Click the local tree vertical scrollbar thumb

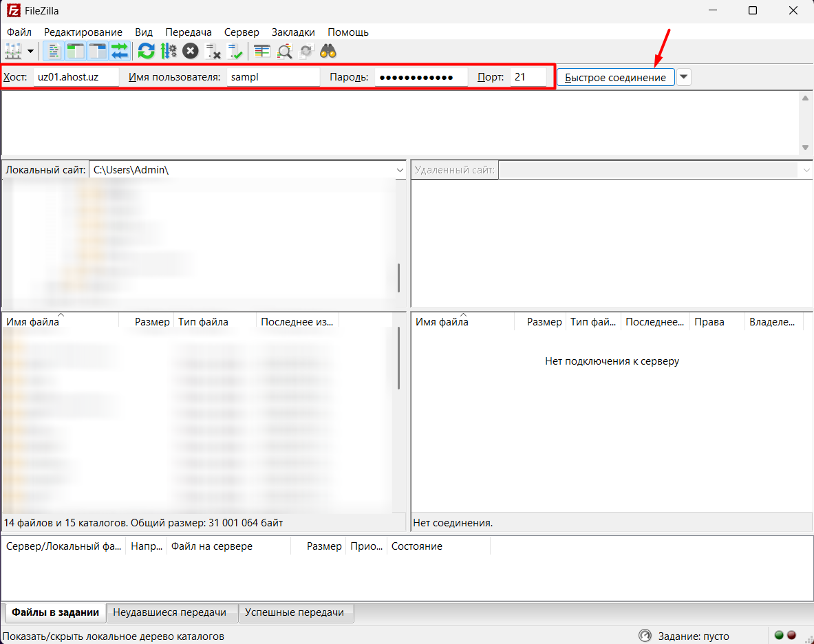point(398,278)
